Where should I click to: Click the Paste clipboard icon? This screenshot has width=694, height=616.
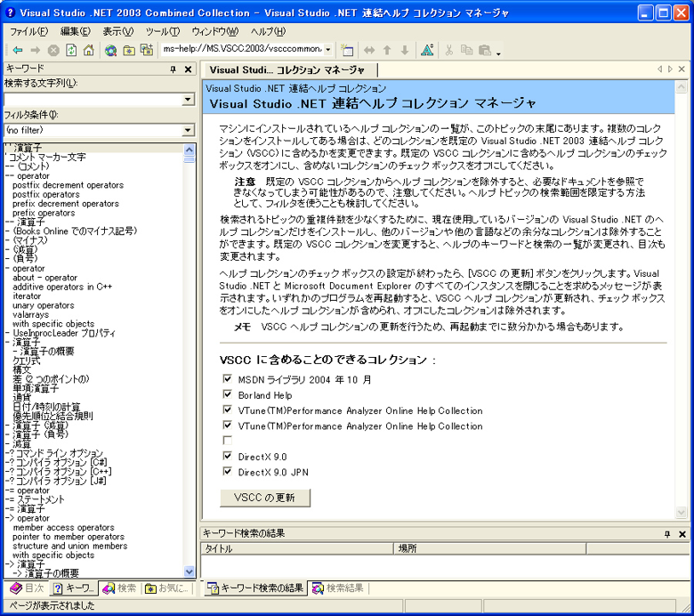click(x=485, y=50)
